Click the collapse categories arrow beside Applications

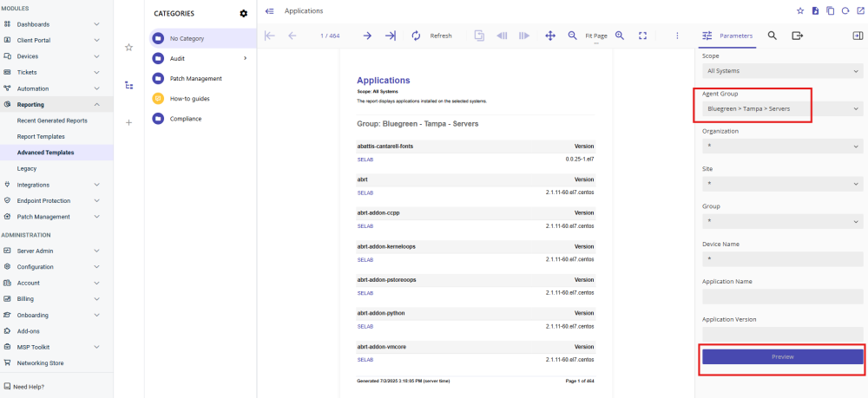pyautogui.click(x=270, y=11)
